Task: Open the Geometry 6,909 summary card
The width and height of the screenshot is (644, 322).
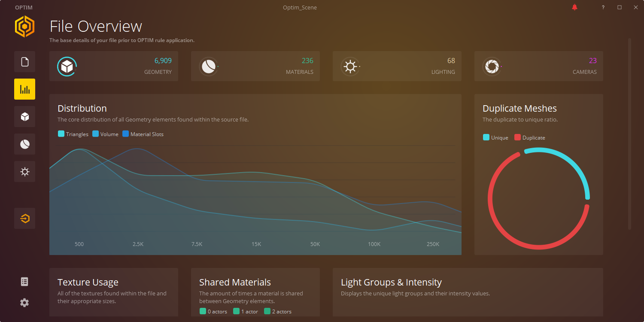Action: coord(114,66)
